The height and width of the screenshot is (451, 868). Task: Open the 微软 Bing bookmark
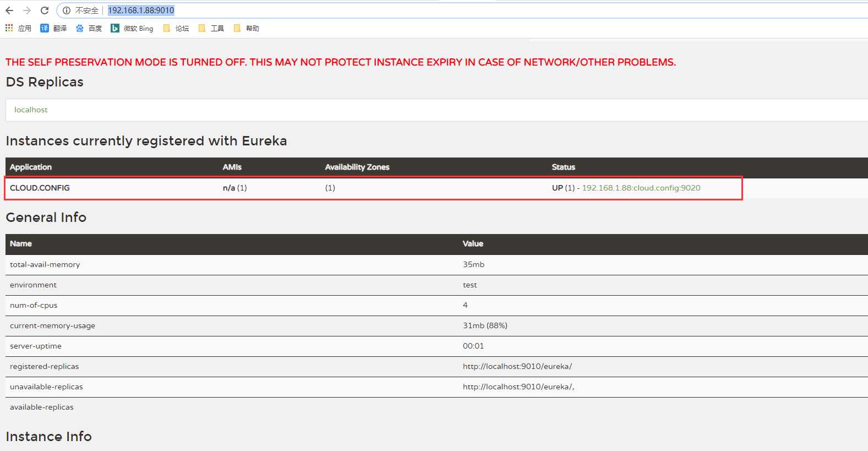(x=132, y=28)
